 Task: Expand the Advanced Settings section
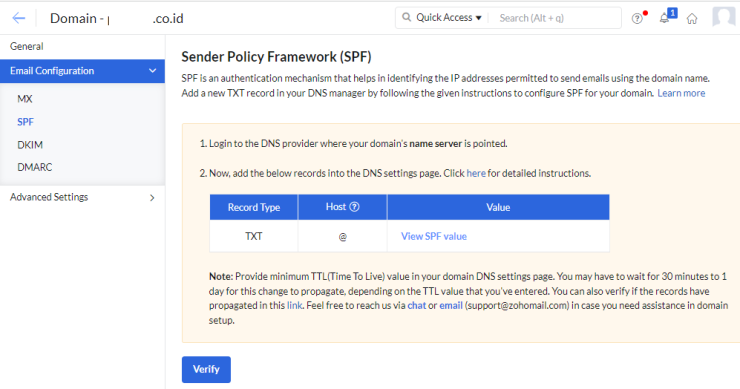pos(83,197)
